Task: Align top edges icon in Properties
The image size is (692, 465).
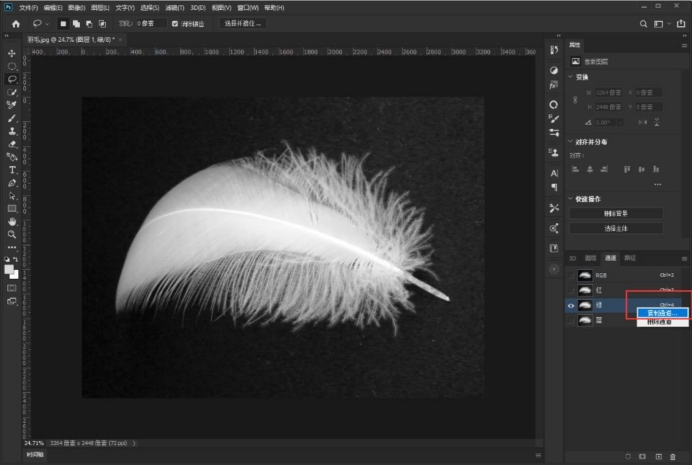Action: click(x=627, y=169)
